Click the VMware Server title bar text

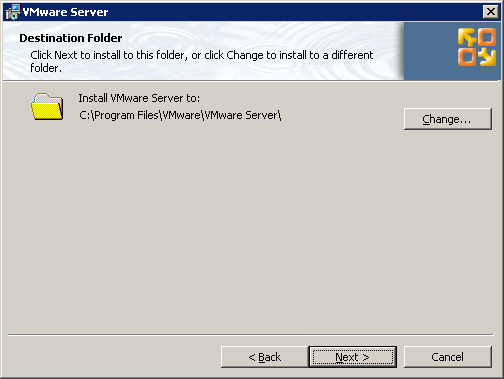pos(66,12)
